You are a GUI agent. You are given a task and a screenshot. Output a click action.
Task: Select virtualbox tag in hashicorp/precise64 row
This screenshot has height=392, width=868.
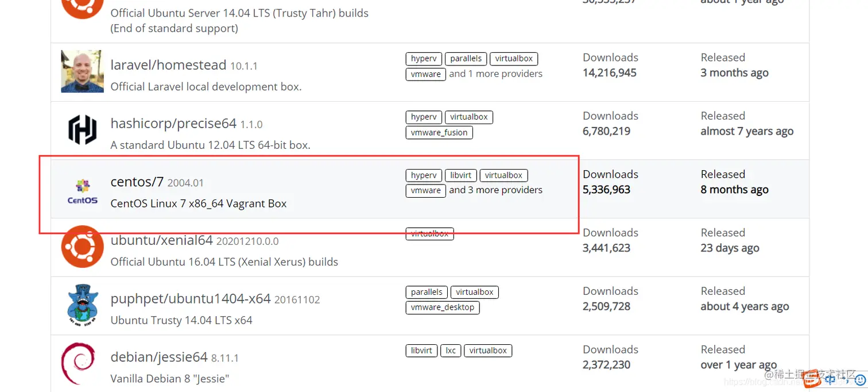[469, 117]
